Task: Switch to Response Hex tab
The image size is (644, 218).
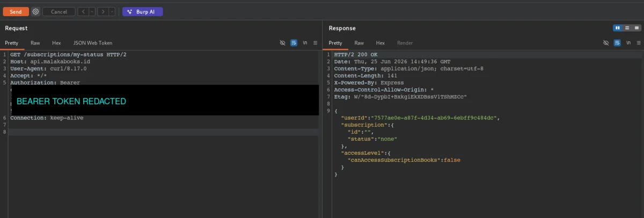Action: tap(380, 43)
